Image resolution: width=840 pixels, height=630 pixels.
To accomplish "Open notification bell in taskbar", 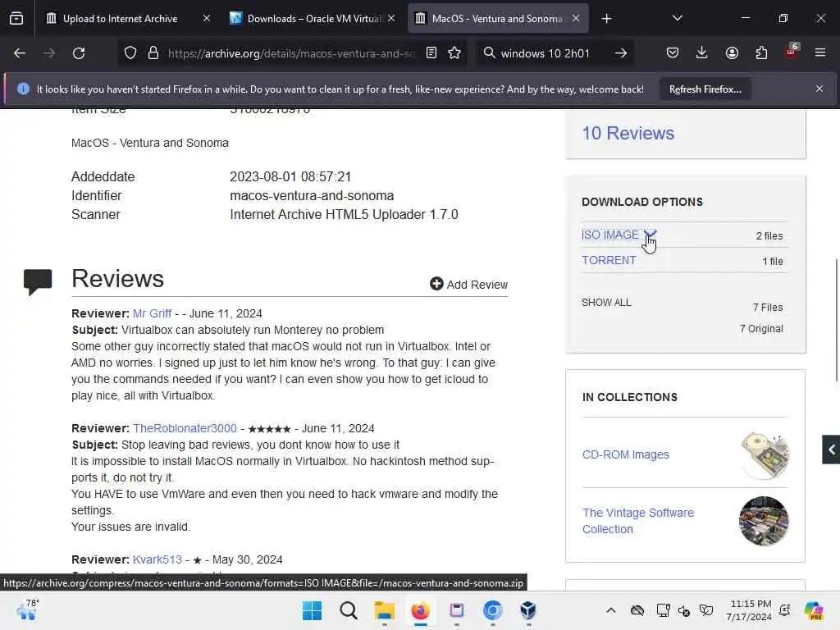I will tap(785, 610).
